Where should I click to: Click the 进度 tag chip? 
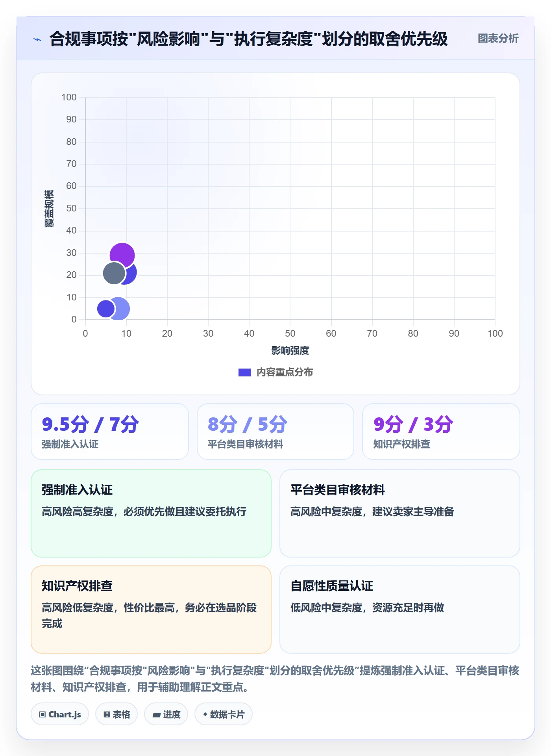(x=166, y=714)
